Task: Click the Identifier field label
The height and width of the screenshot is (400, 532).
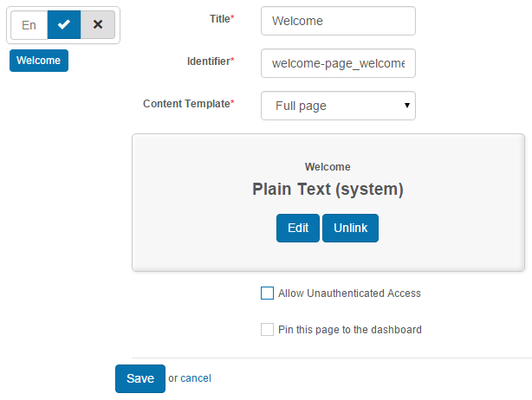Action: (x=211, y=61)
